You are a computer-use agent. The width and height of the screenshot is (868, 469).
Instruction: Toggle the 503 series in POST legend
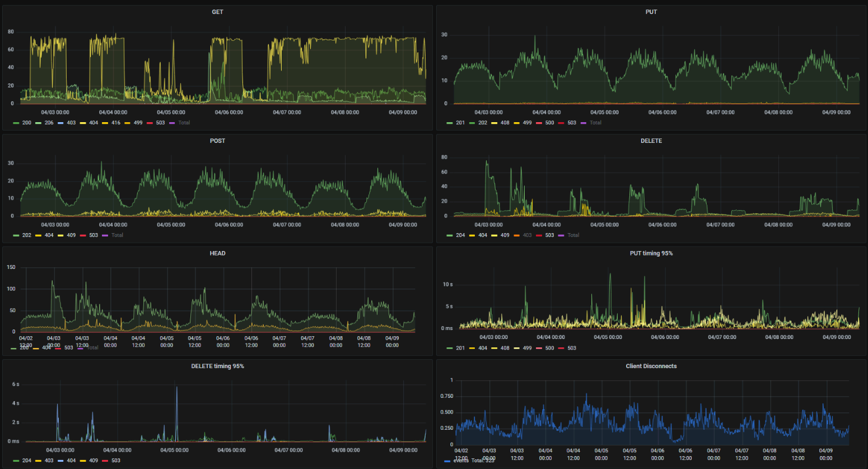pos(94,235)
